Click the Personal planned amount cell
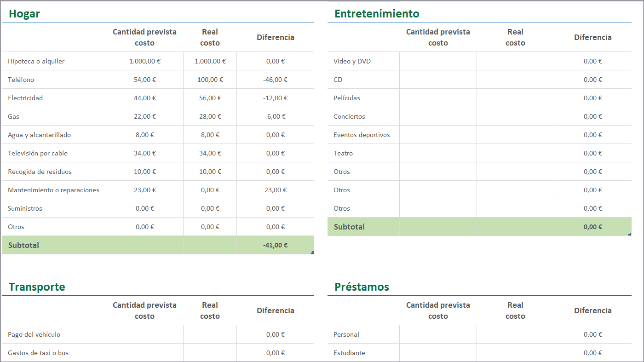Image resolution: width=644 pixels, height=362 pixels. pos(438,334)
